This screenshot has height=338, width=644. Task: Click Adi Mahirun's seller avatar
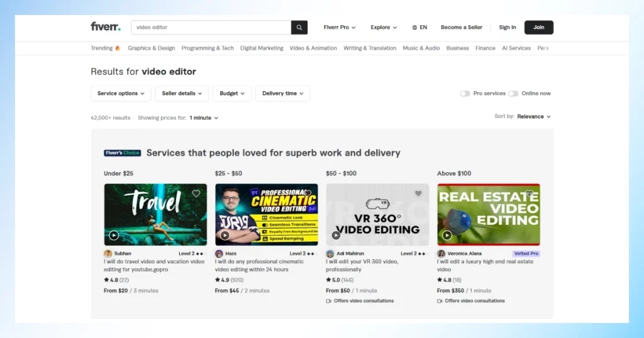point(330,254)
